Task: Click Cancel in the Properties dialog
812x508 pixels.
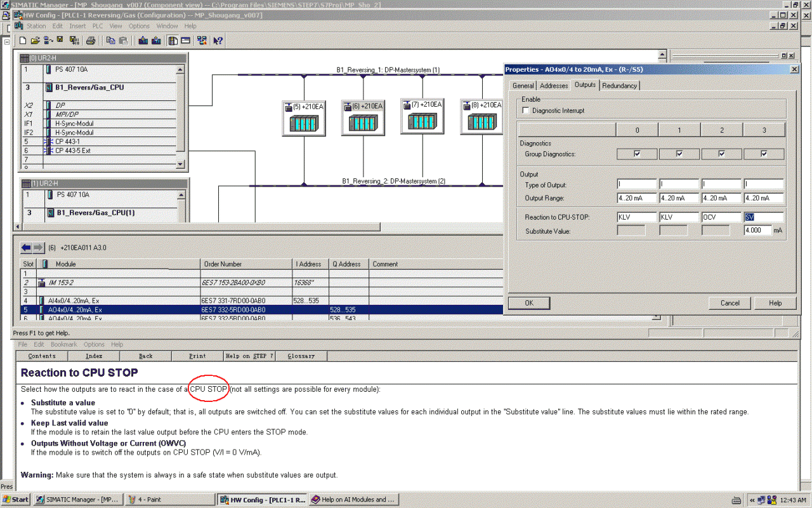Action: point(730,303)
